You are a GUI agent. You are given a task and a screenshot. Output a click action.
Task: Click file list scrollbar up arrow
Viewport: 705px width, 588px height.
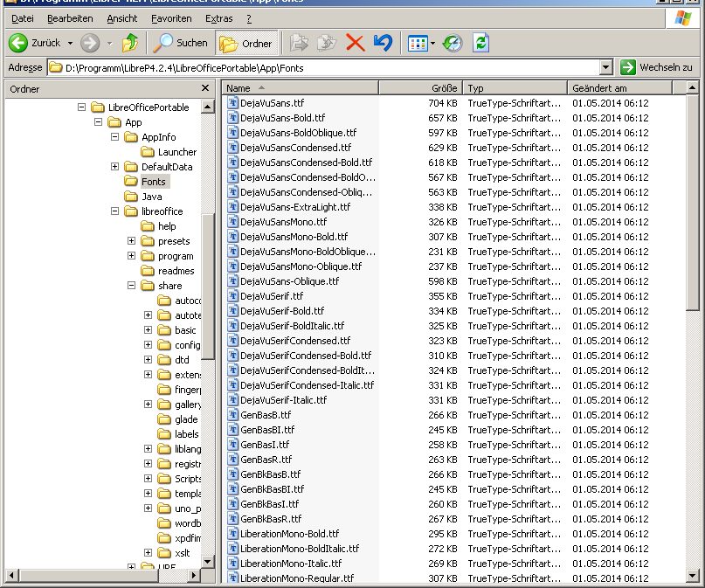coord(693,87)
